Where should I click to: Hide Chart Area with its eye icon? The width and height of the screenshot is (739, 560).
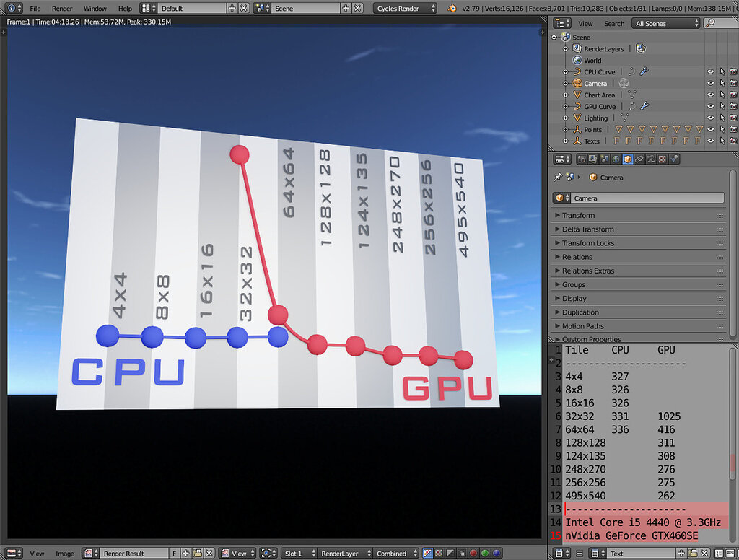710,95
